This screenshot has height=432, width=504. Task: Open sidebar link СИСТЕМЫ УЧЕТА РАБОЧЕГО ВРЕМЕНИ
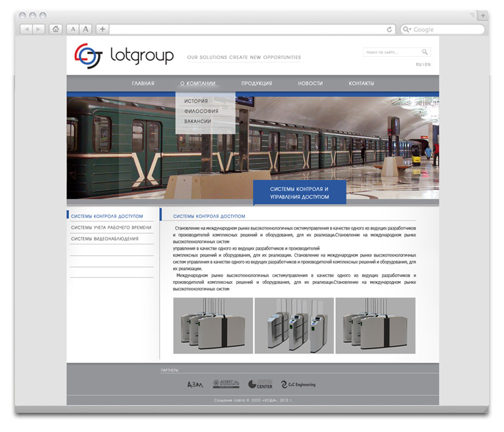111,227
